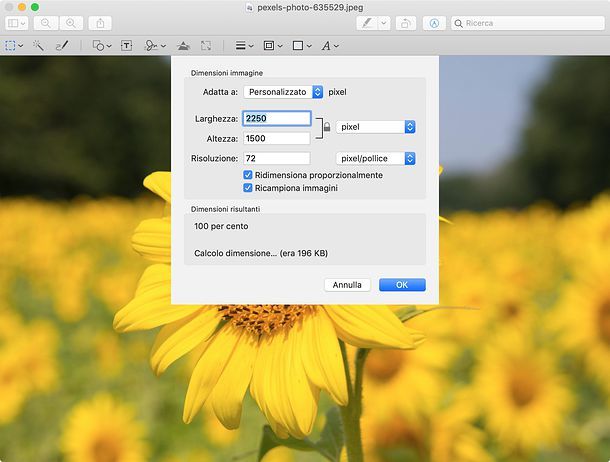
Task: Click the pexels-photo-635529.jpeg window title
Action: tap(310, 7)
